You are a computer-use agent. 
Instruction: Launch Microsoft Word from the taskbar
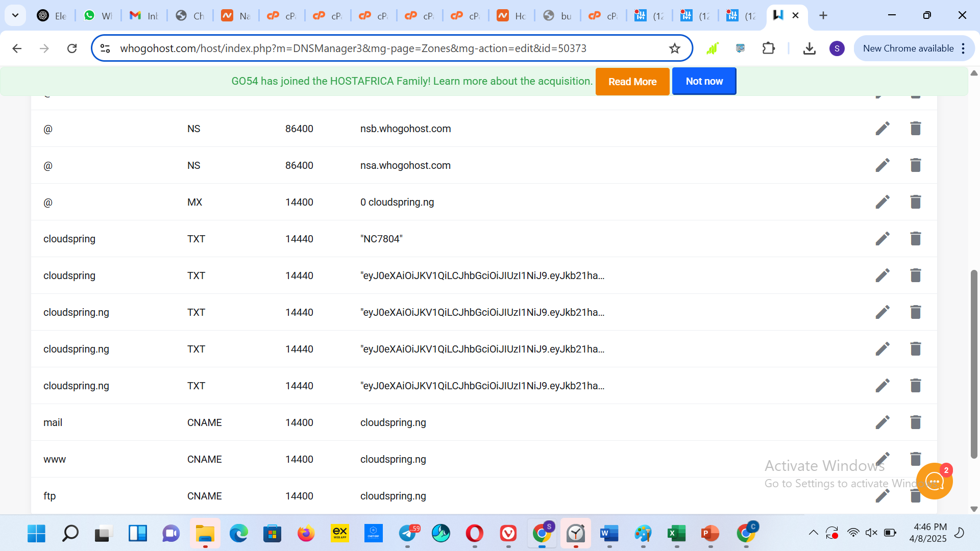609,534
